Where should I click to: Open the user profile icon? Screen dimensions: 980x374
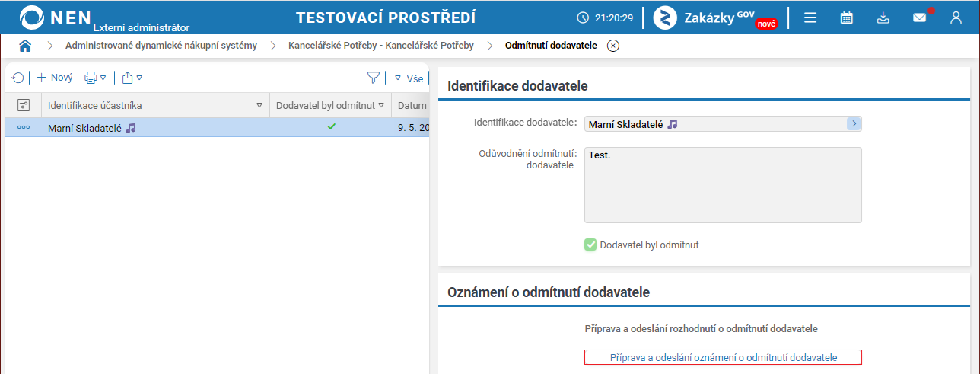pos(956,18)
